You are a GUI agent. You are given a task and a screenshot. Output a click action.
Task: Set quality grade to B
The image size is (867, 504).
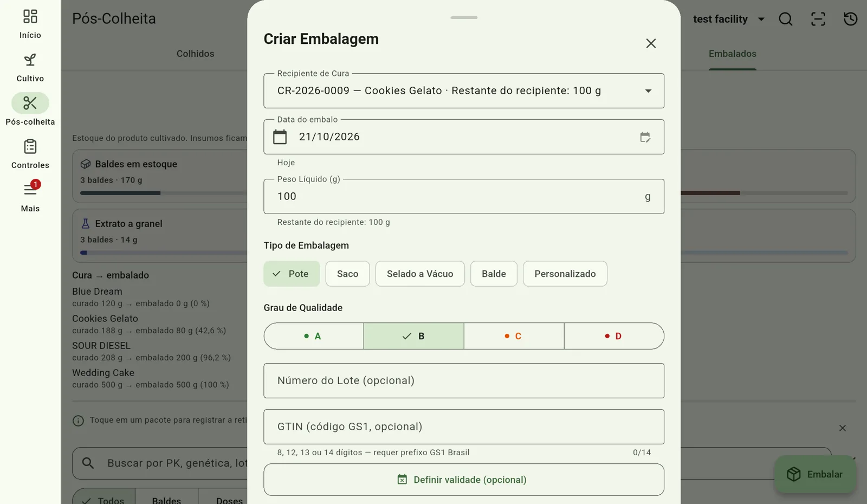pyautogui.click(x=414, y=336)
